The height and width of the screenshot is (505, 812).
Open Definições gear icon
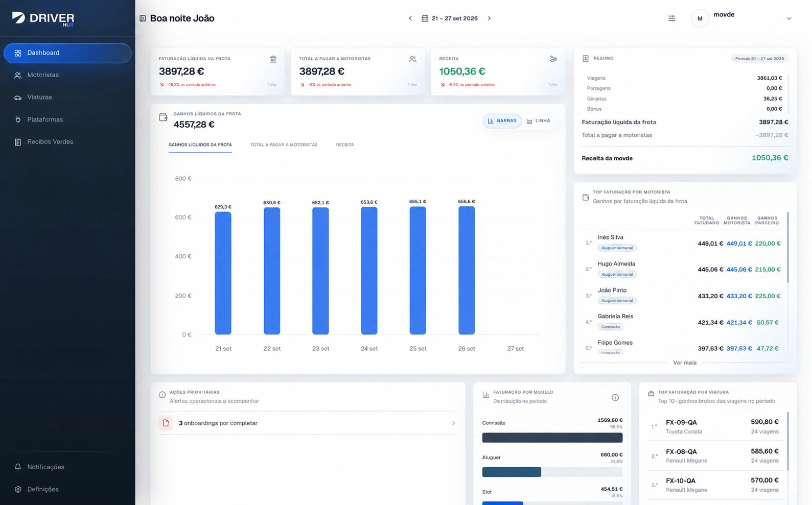tap(18, 489)
